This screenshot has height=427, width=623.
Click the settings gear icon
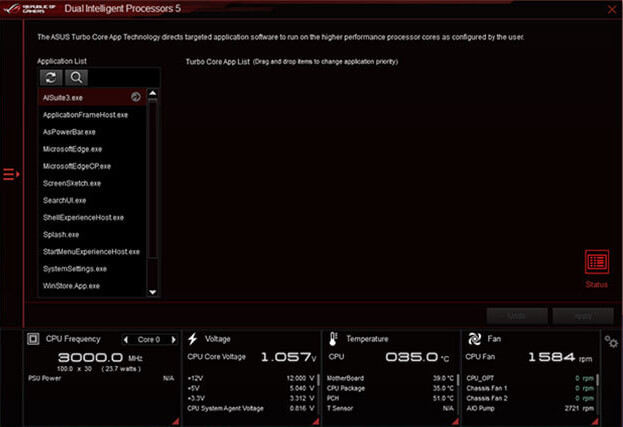click(611, 343)
